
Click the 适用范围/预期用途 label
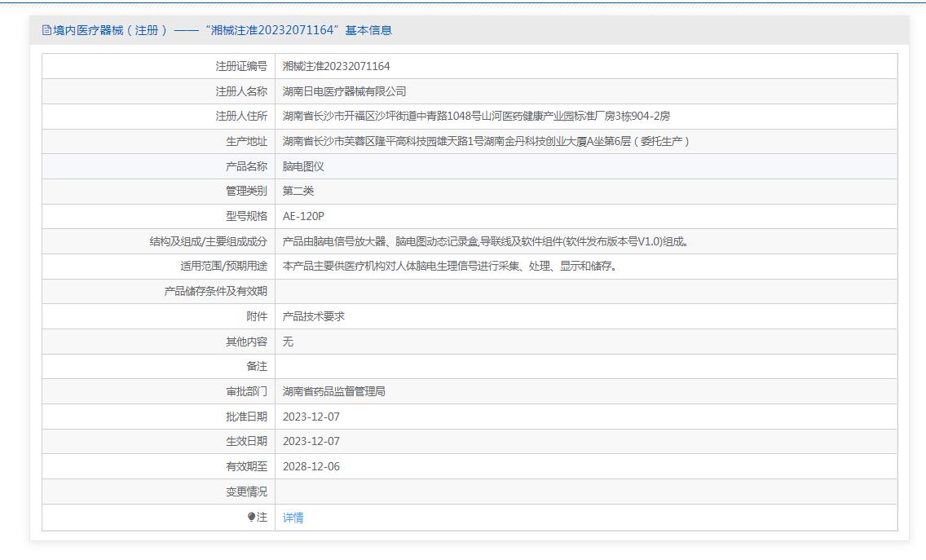(x=224, y=267)
